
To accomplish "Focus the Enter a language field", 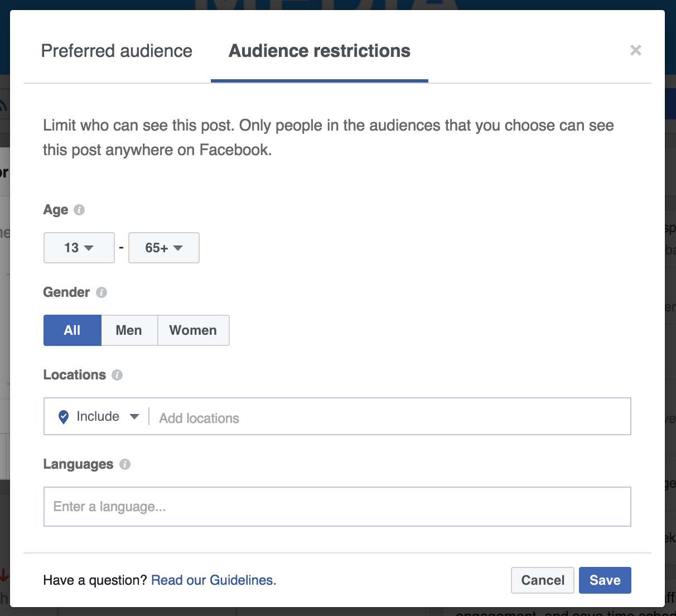I will (337, 507).
